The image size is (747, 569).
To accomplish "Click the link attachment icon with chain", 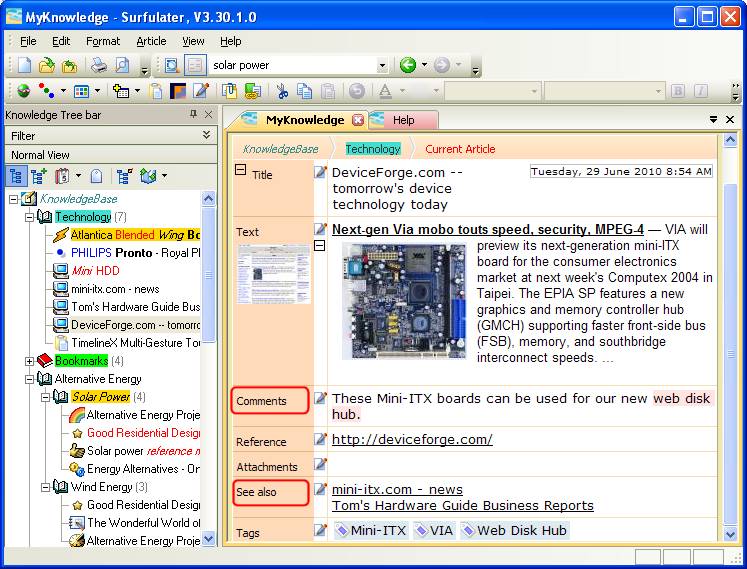I will (252, 91).
